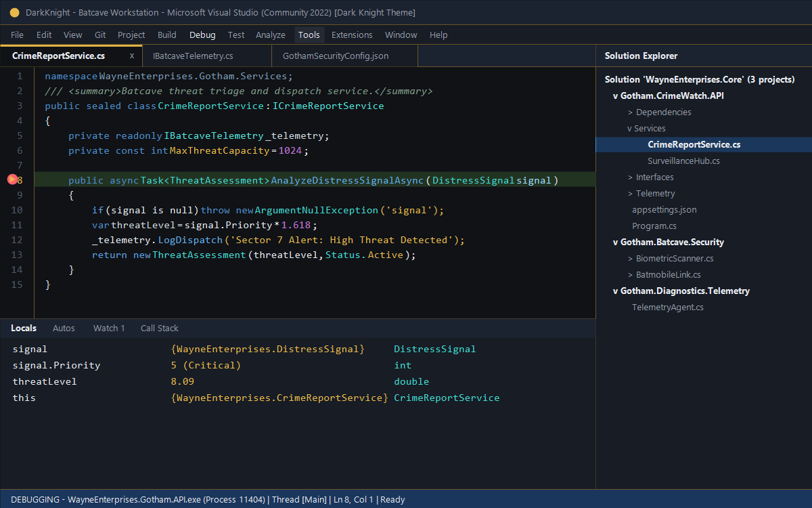Select the 'threatLevel' local variable row
This screenshot has height=508, width=812.
tap(298, 381)
